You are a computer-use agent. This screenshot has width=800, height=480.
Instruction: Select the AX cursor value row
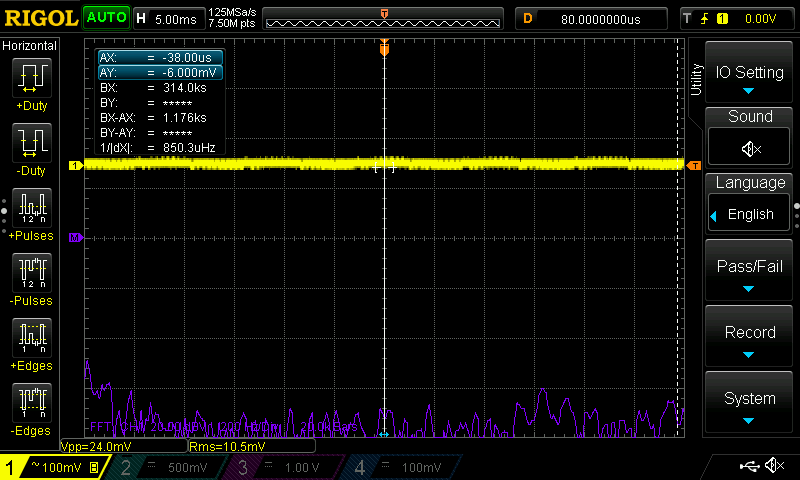pos(160,58)
